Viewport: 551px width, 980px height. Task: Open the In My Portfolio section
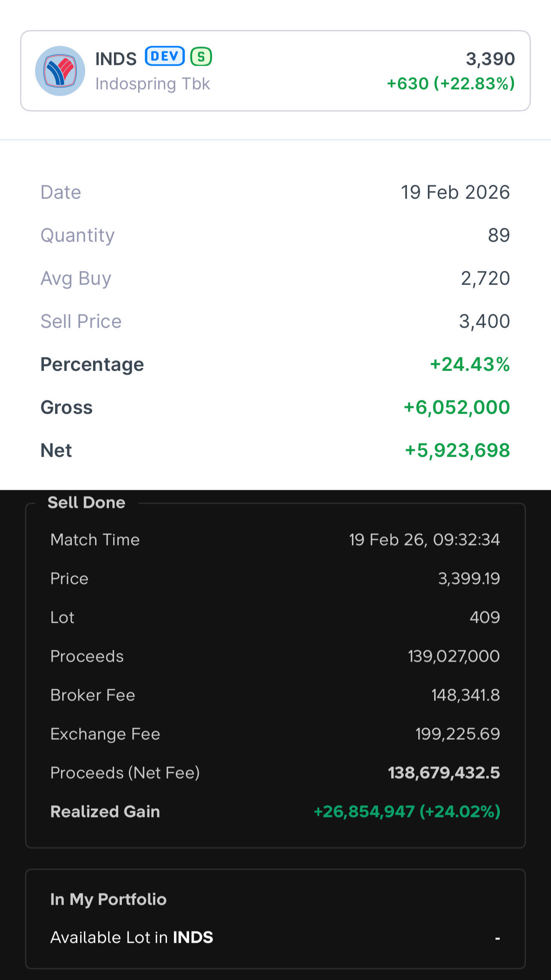click(108, 899)
